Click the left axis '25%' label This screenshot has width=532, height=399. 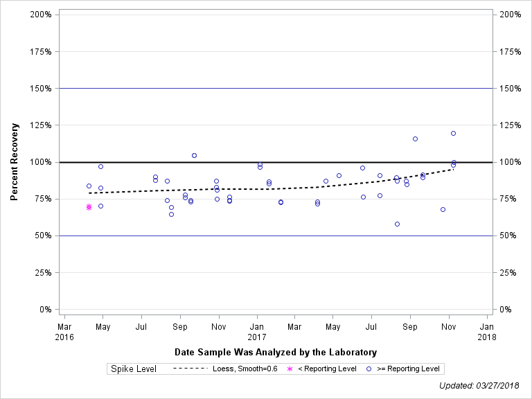point(43,273)
